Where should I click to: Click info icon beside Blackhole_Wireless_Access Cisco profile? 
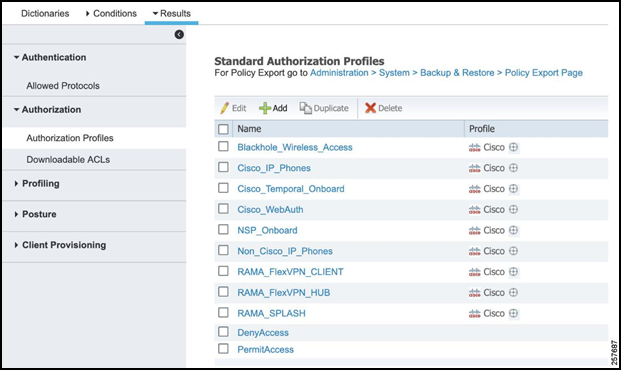tap(513, 147)
